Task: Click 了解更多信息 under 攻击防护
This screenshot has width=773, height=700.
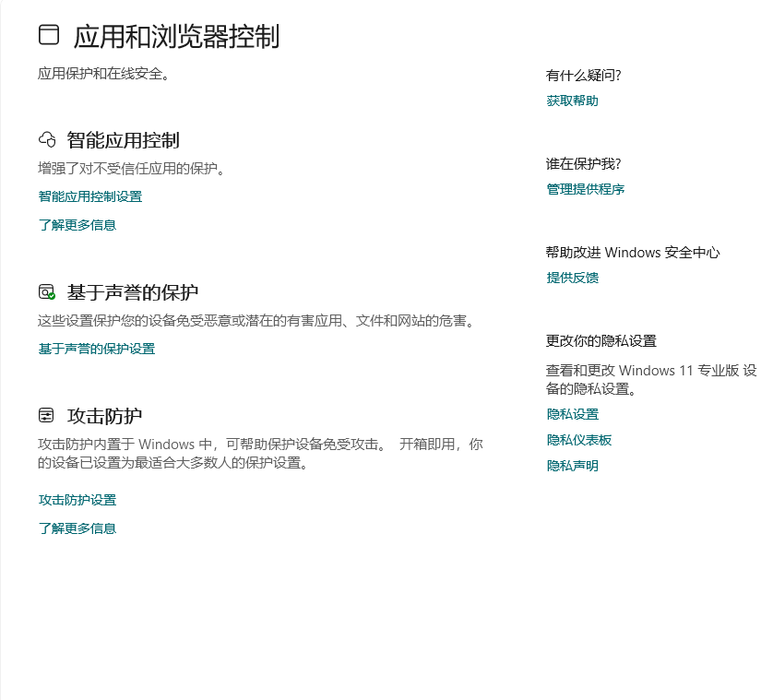Action: coord(77,528)
